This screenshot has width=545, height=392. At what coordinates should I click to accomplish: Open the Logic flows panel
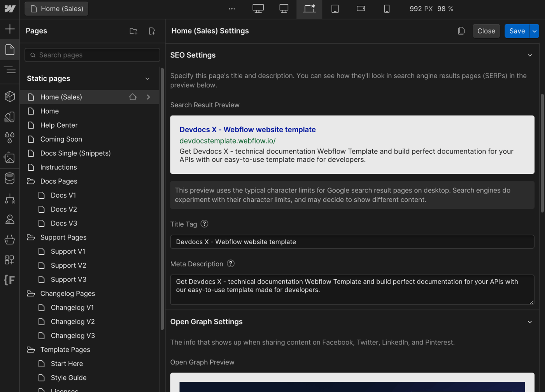pyautogui.click(x=10, y=199)
